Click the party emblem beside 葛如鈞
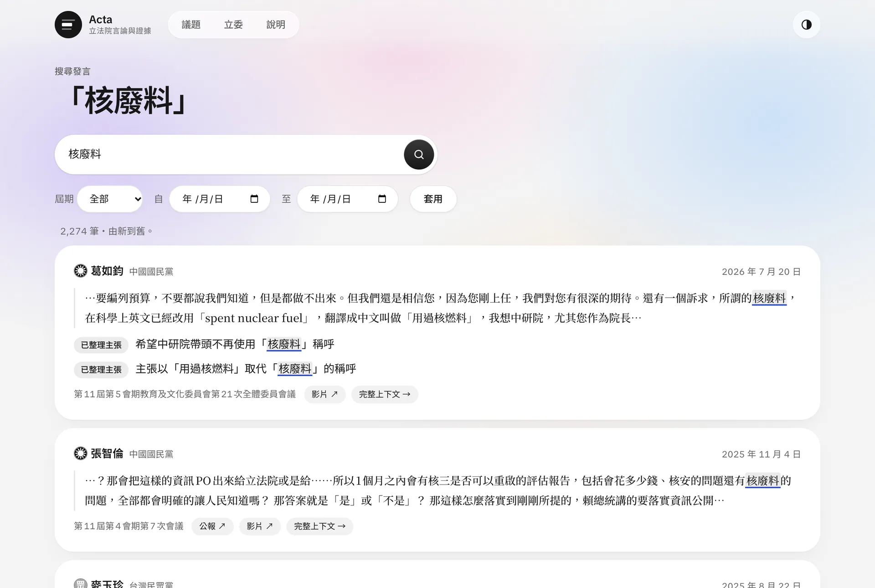 pos(81,271)
